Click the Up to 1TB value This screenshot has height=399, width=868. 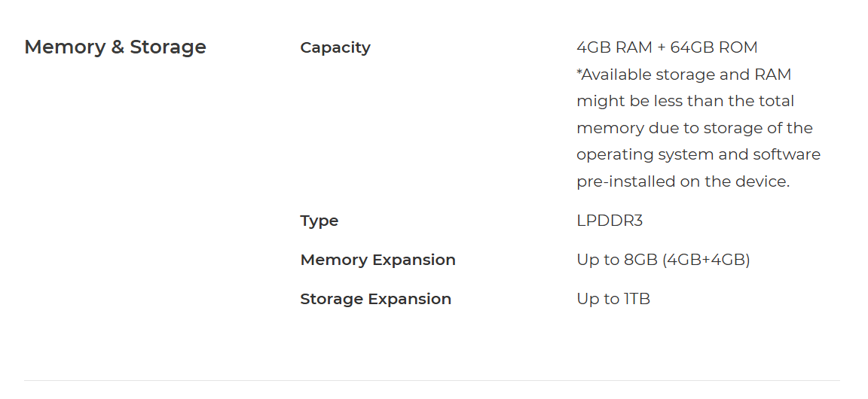pyautogui.click(x=613, y=299)
